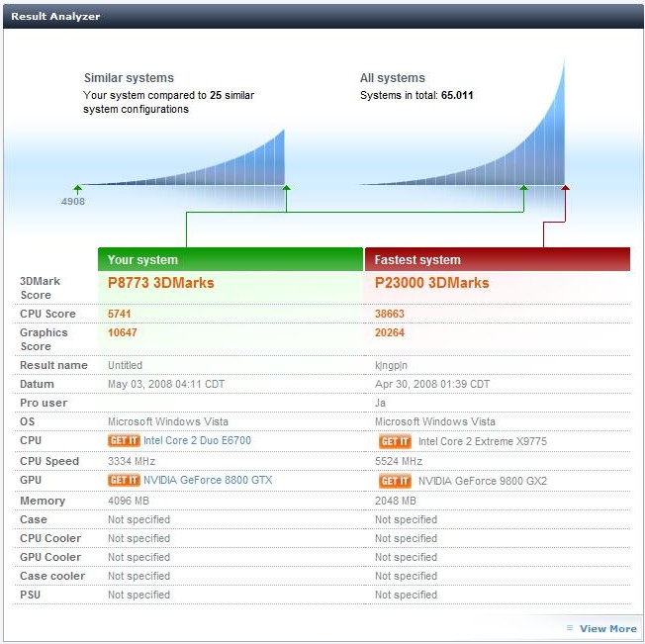This screenshot has width=645, height=644.
Task: Click CPU score value 5741
Action: click(x=120, y=314)
